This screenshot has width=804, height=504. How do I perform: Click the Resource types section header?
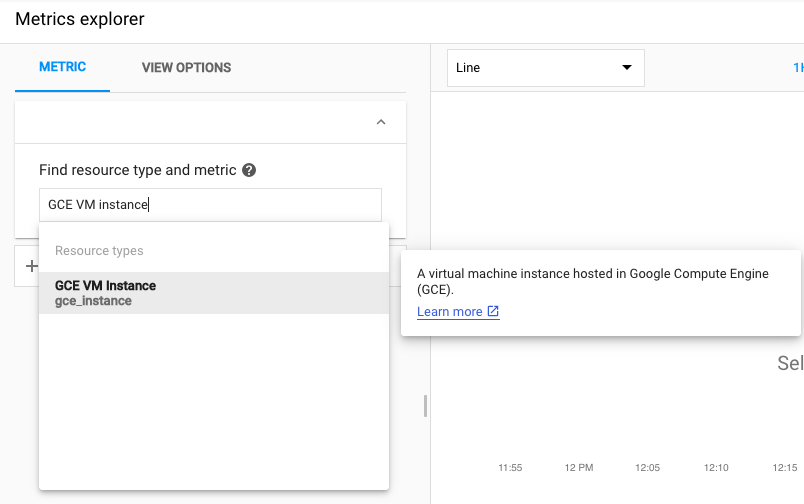tap(99, 251)
